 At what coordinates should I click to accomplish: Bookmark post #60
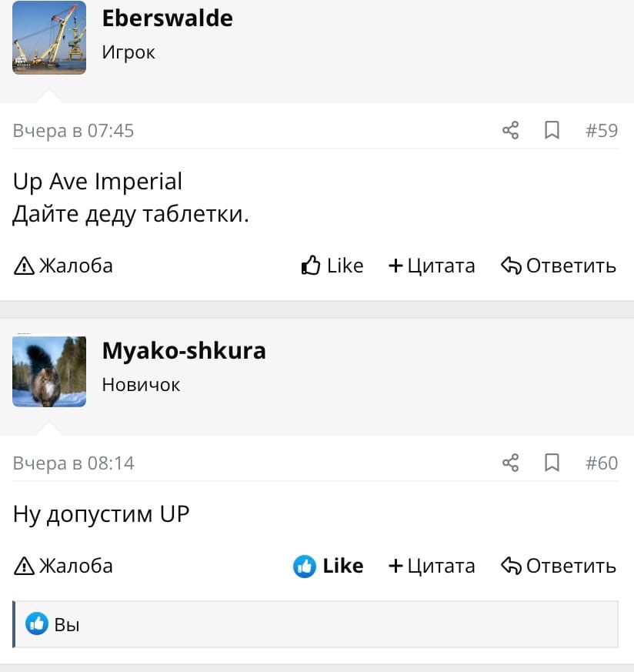[x=552, y=463]
